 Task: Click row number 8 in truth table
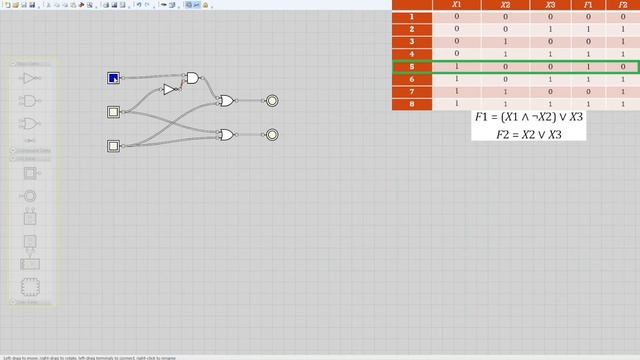pyautogui.click(x=412, y=104)
